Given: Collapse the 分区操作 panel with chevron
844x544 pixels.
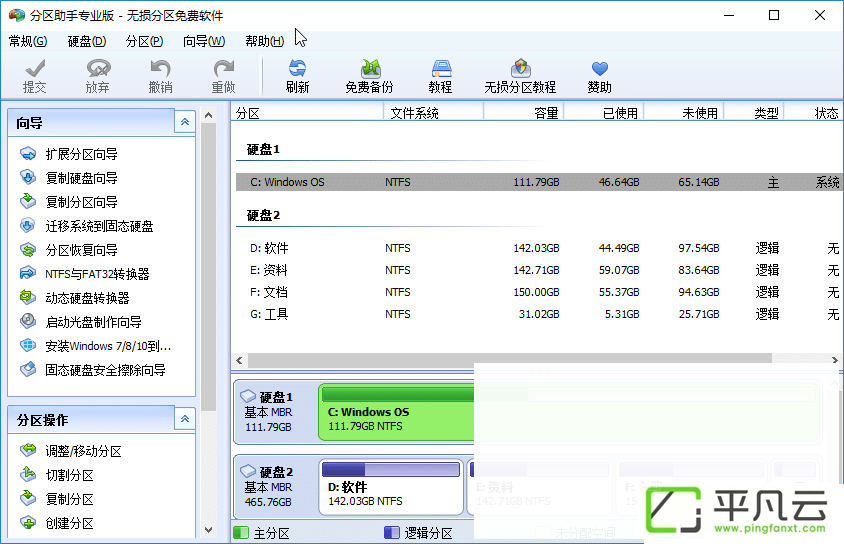Looking at the screenshot, I should pos(185,419).
